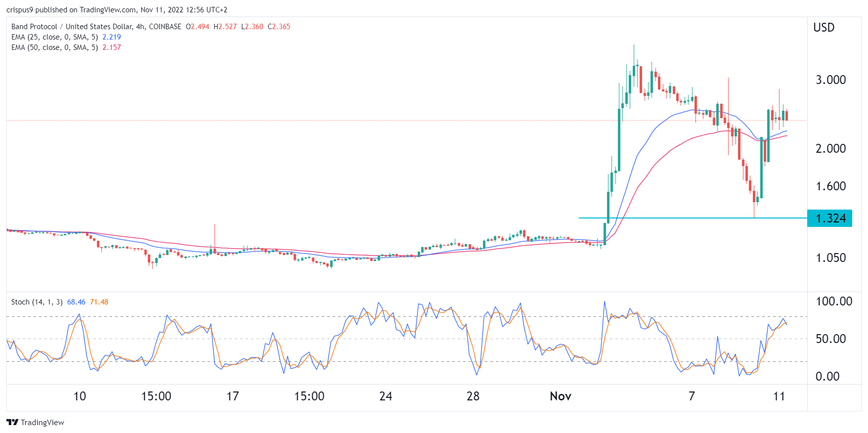Screen dimensions: 868x433
Task: Click the Stoch value 68.46
Action: pyautogui.click(x=76, y=302)
